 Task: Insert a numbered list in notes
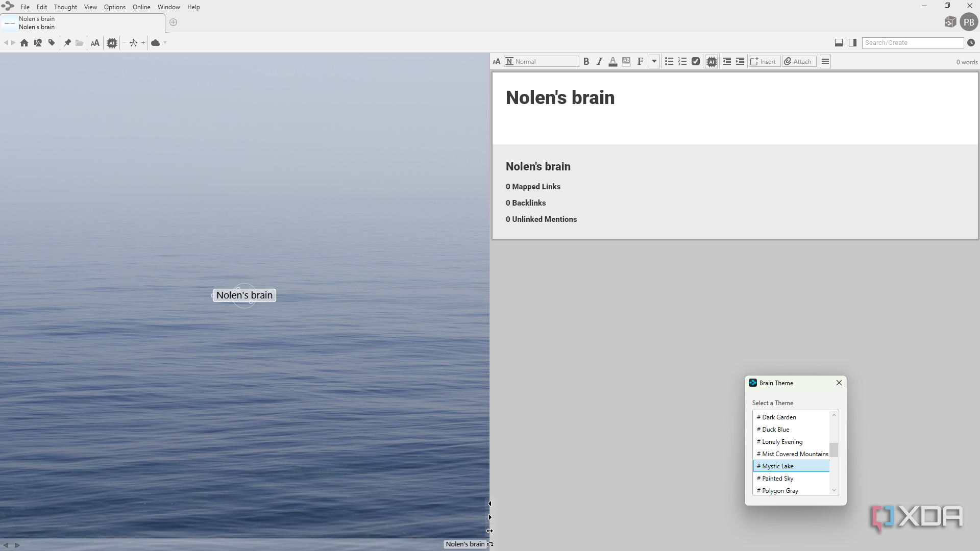[x=682, y=62]
